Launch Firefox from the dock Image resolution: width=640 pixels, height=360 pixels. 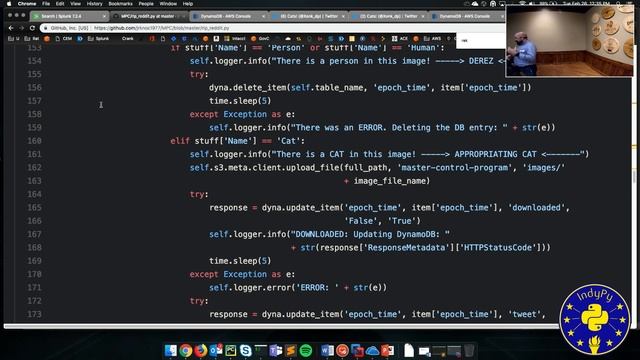tap(200, 350)
